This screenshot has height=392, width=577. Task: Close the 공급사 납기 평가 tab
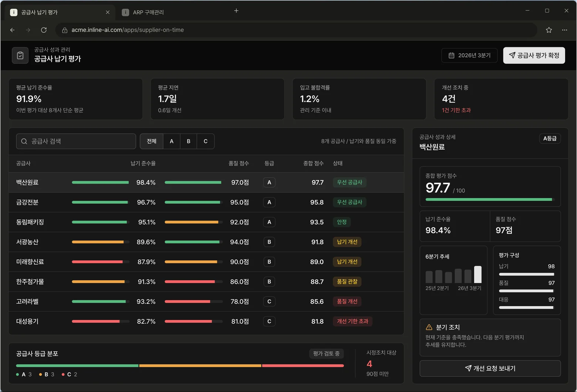[108, 12]
